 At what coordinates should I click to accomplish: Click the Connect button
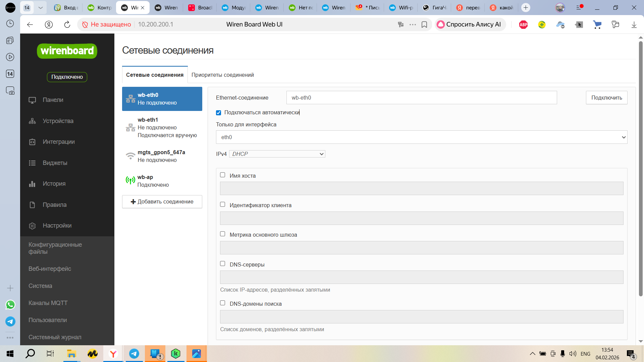[606, 98]
